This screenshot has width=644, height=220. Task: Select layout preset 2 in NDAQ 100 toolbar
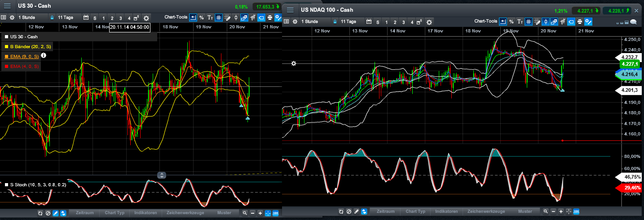395,22
